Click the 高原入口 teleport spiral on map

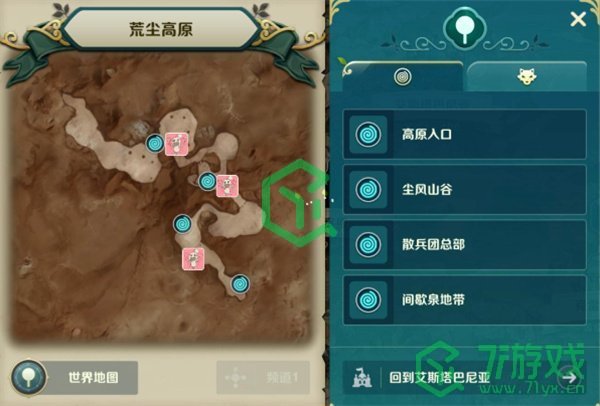[x=155, y=143]
